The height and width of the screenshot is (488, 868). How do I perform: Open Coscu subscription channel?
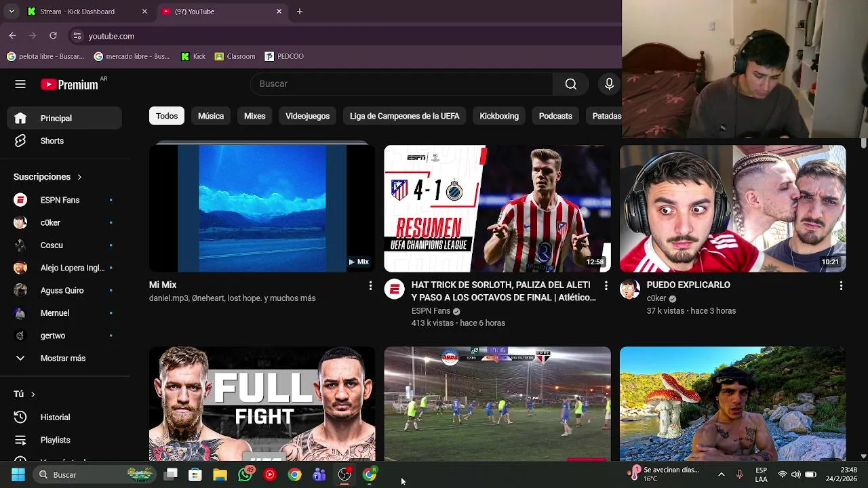(x=64, y=245)
